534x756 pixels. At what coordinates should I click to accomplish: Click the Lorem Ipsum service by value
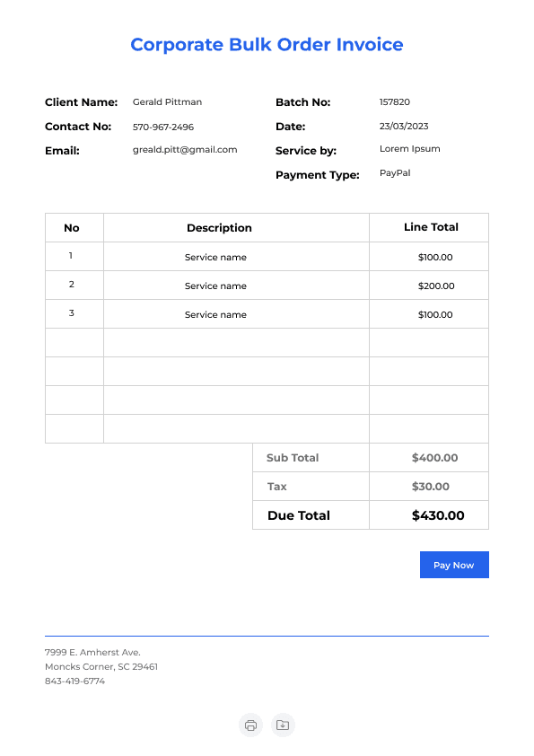(x=409, y=148)
